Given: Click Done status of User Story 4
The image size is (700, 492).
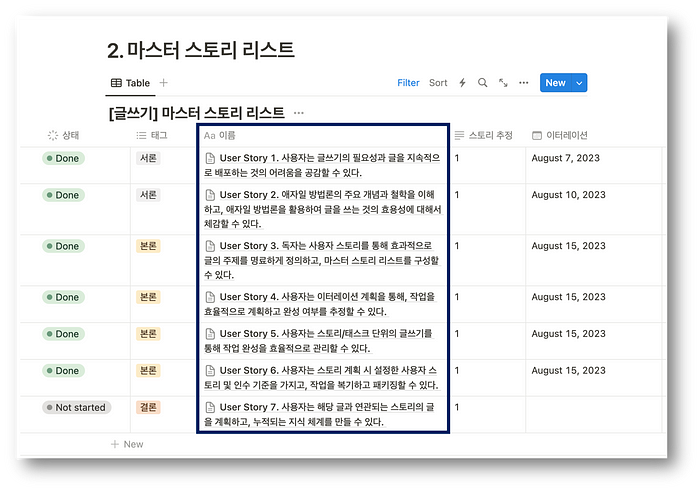Looking at the screenshot, I should pos(63,297).
